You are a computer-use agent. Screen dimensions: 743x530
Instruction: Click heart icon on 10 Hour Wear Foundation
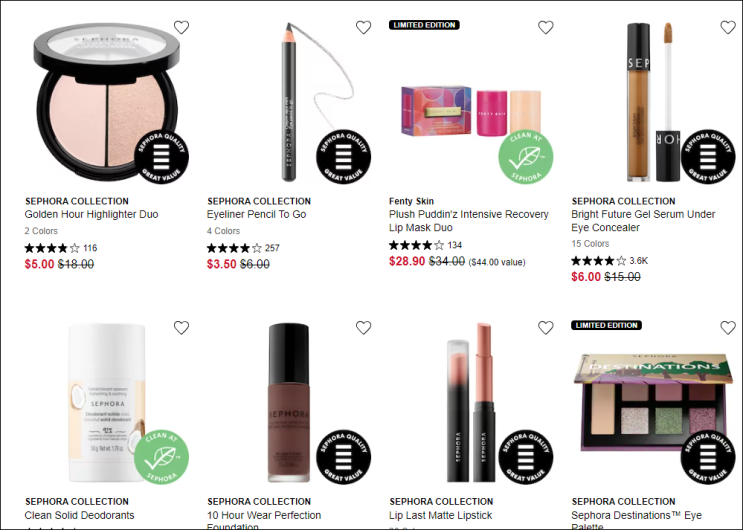[363, 328]
